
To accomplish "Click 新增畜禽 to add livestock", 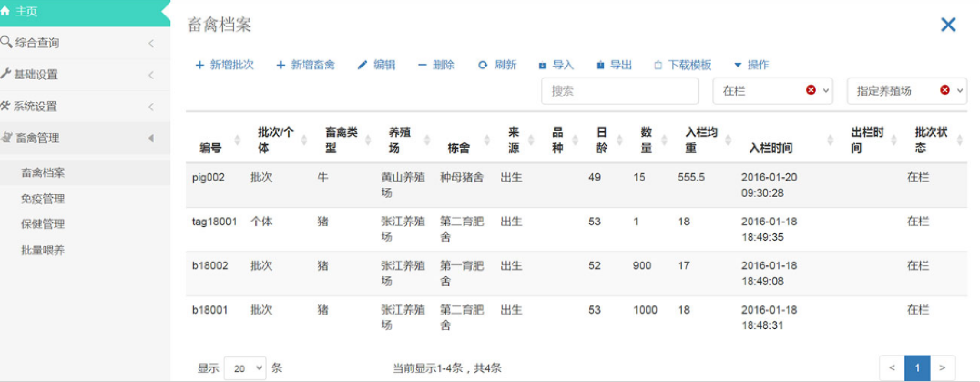I will pyautogui.click(x=305, y=65).
